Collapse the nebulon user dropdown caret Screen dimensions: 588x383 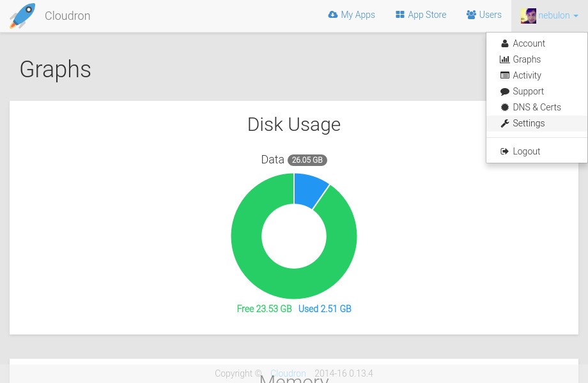(576, 16)
